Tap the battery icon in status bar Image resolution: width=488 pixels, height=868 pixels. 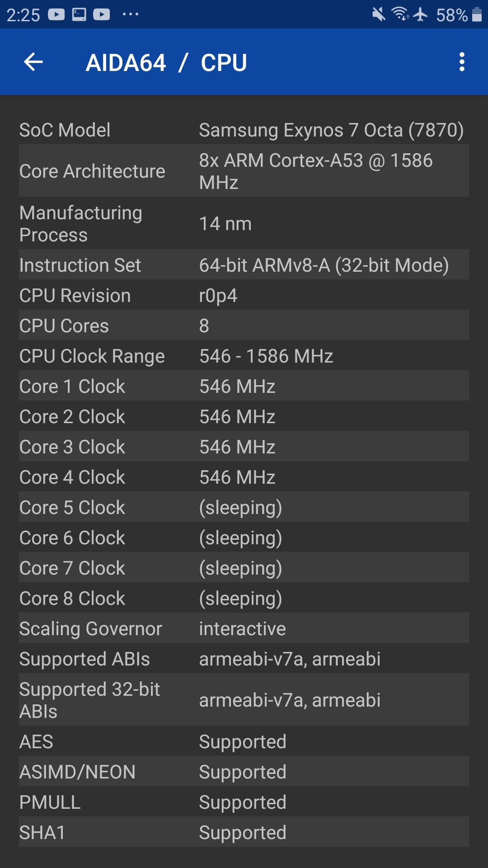[477, 14]
